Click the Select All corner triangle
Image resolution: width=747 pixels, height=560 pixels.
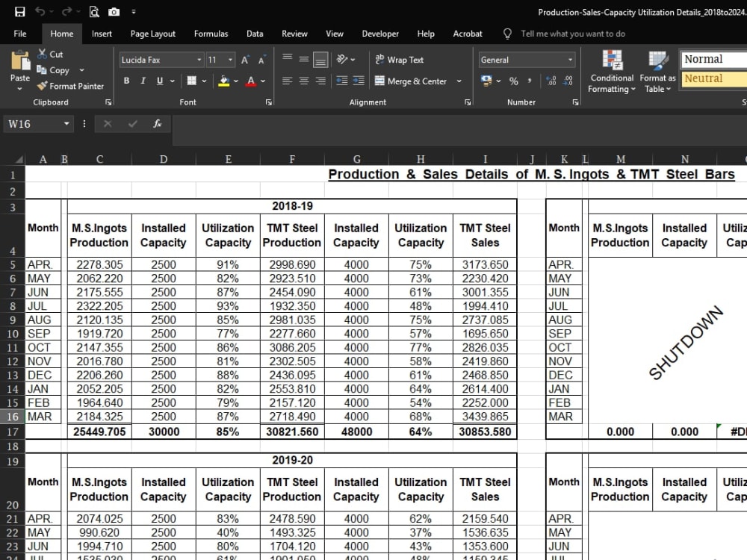[x=19, y=159]
